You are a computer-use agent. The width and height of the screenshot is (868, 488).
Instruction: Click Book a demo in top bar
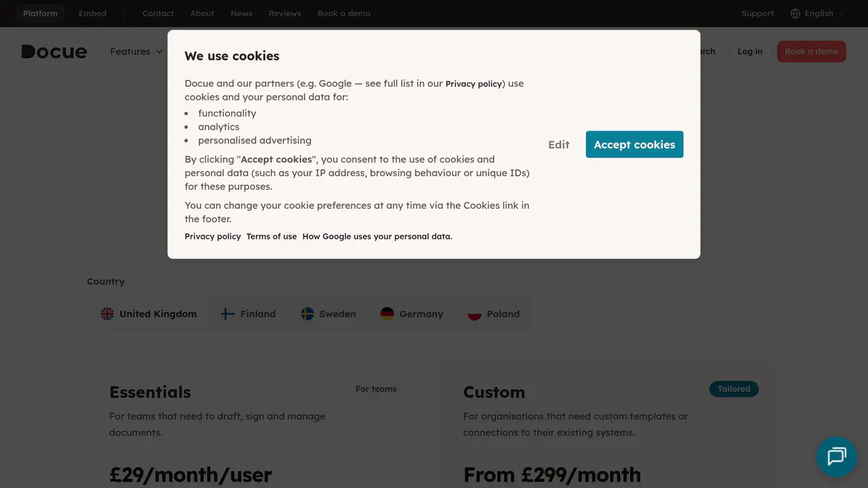[x=344, y=14]
